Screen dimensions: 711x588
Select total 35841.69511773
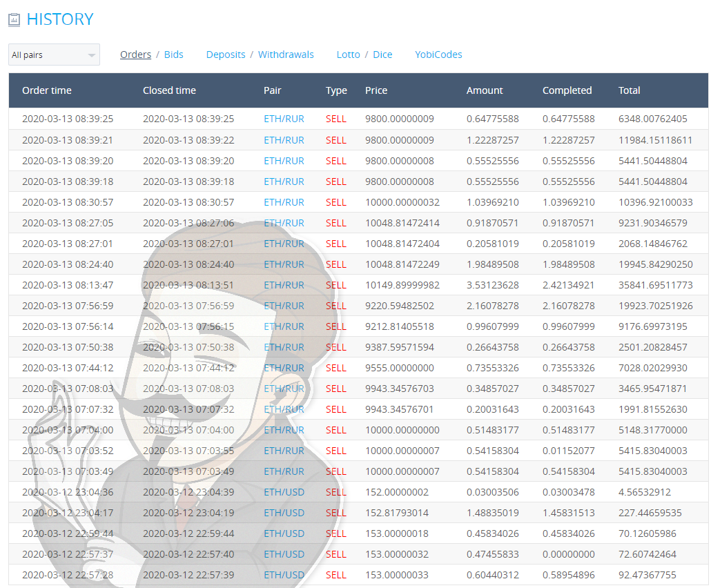point(656,285)
